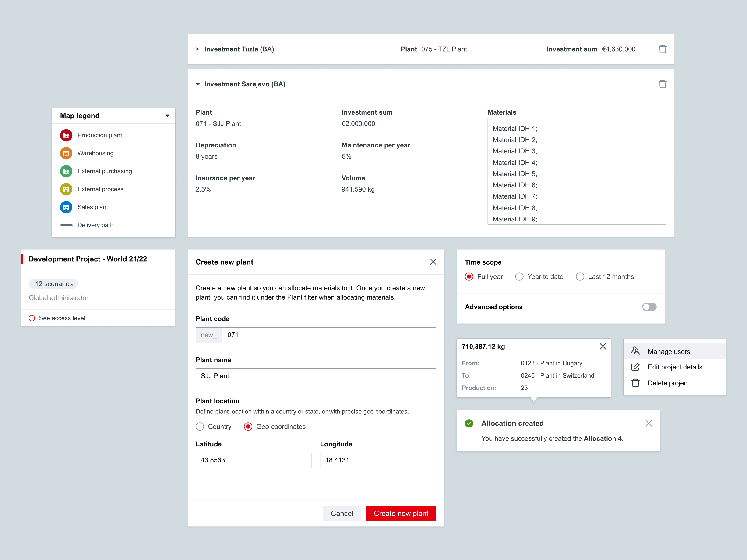Select Edit project details menu option
The height and width of the screenshot is (560, 747).
pyautogui.click(x=674, y=367)
